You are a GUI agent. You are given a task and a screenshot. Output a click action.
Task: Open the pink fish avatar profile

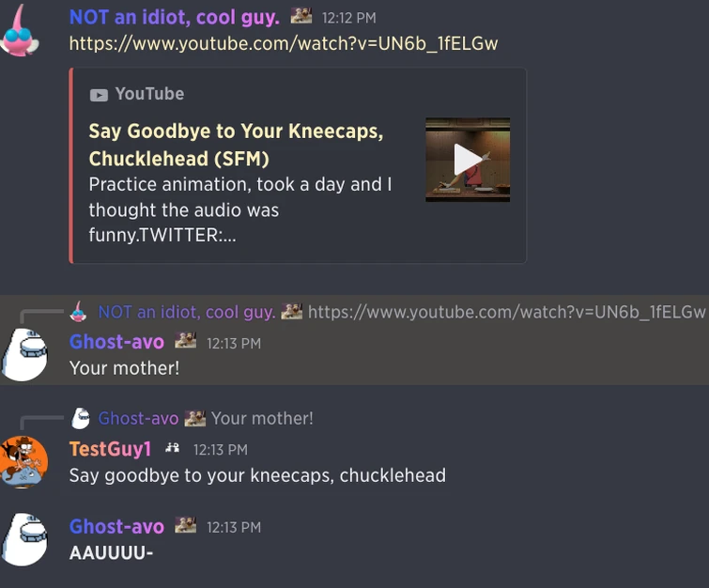(x=21, y=32)
